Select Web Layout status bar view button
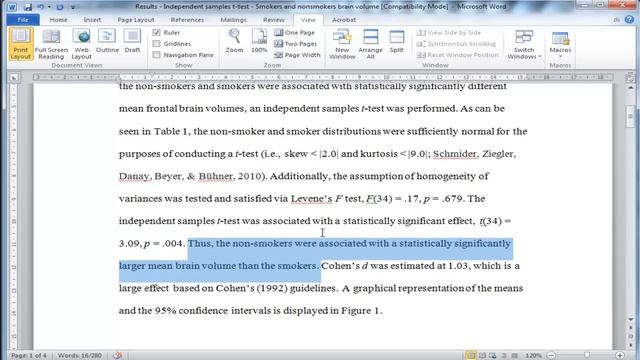Viewport: 640px width, 360px height. [x=493, y=356]
